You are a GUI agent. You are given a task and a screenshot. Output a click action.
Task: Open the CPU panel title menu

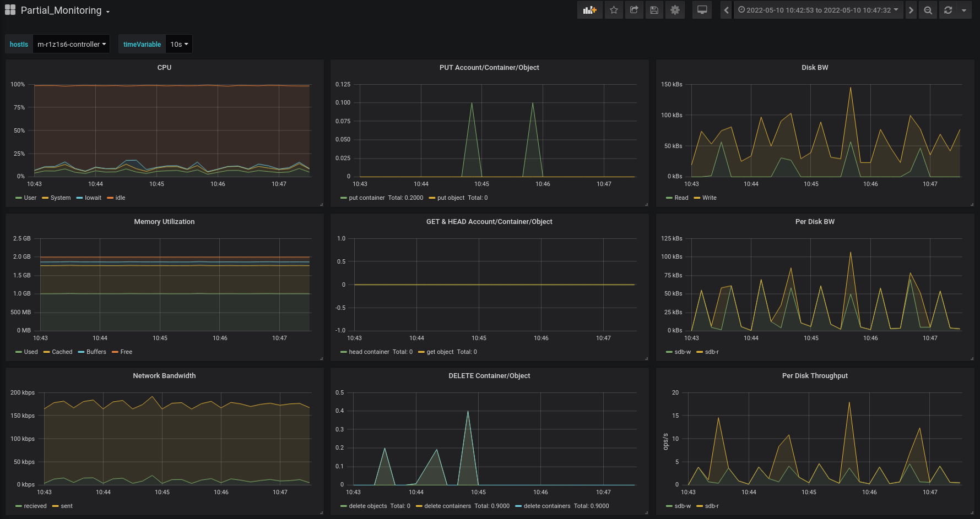coord(164,67)
